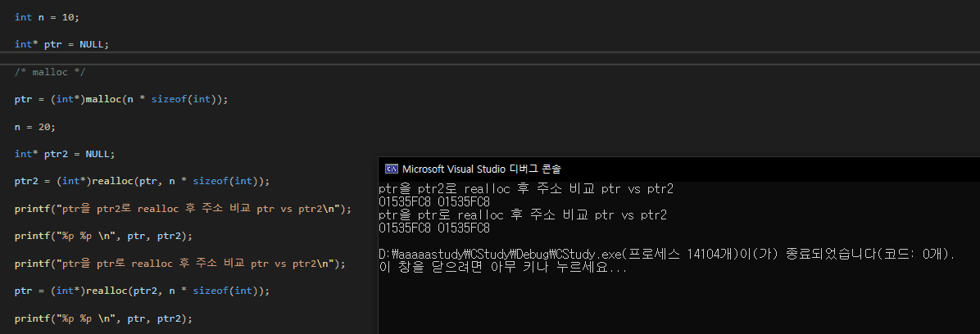Click the printf line 'ptr을 ptr로 realloc'
This screenshot has height=334, width=980.
(x=180, y=264)
